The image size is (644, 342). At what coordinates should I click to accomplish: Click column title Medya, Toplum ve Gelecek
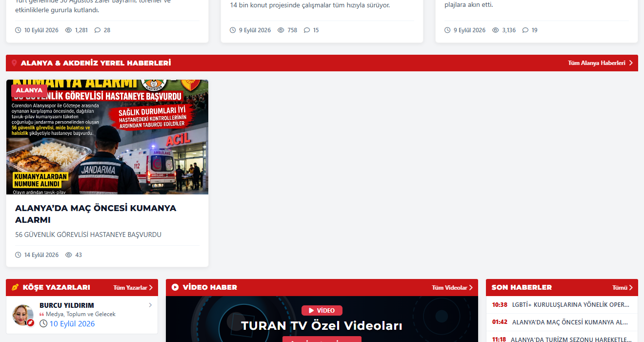(80, 314)
